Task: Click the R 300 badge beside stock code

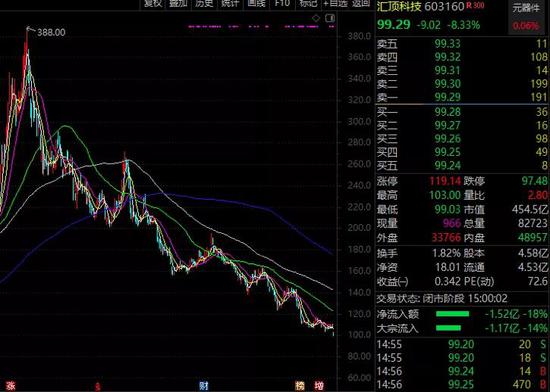Action: [x=475, y=6]
